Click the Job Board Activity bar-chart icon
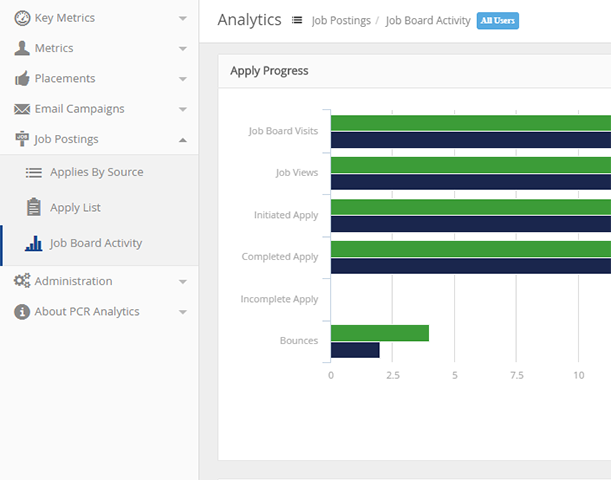 (x=33, y=243)
